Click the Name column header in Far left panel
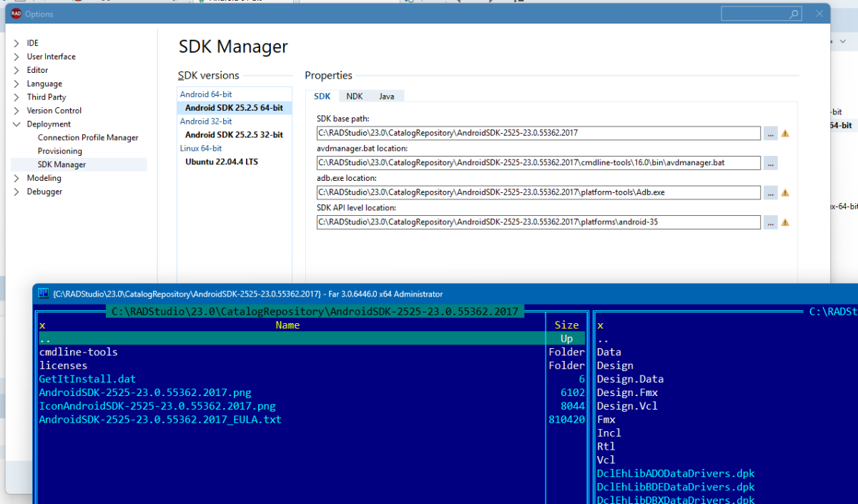 [287, 325]
